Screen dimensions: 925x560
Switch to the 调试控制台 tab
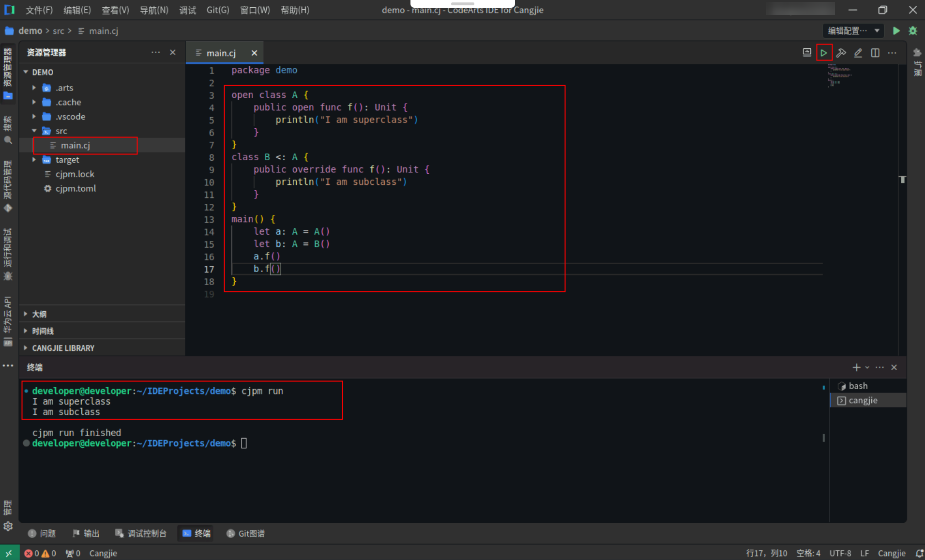141,533
